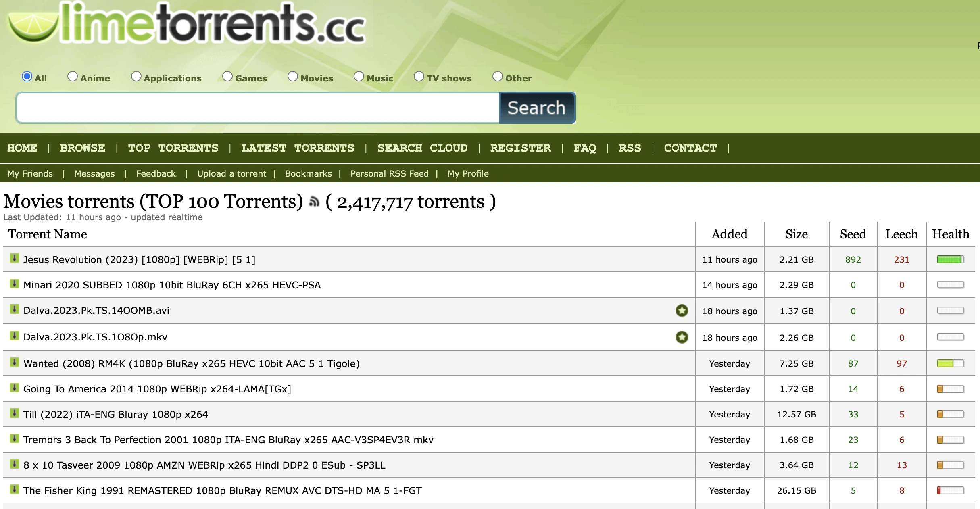
Task: Click download icon next to Wanted (2008) RM4K
Action: [x=15, y=363]
